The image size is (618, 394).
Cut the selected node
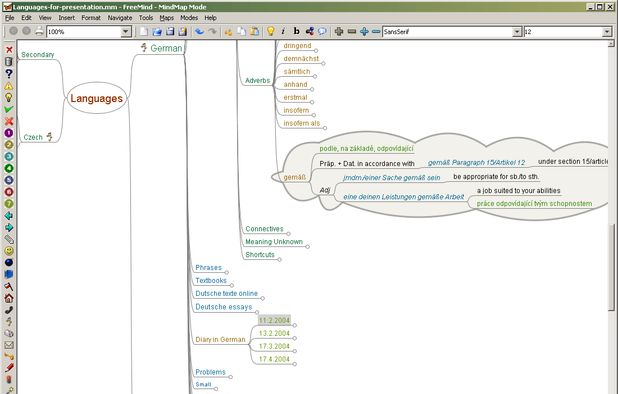[x=228, y=31]
